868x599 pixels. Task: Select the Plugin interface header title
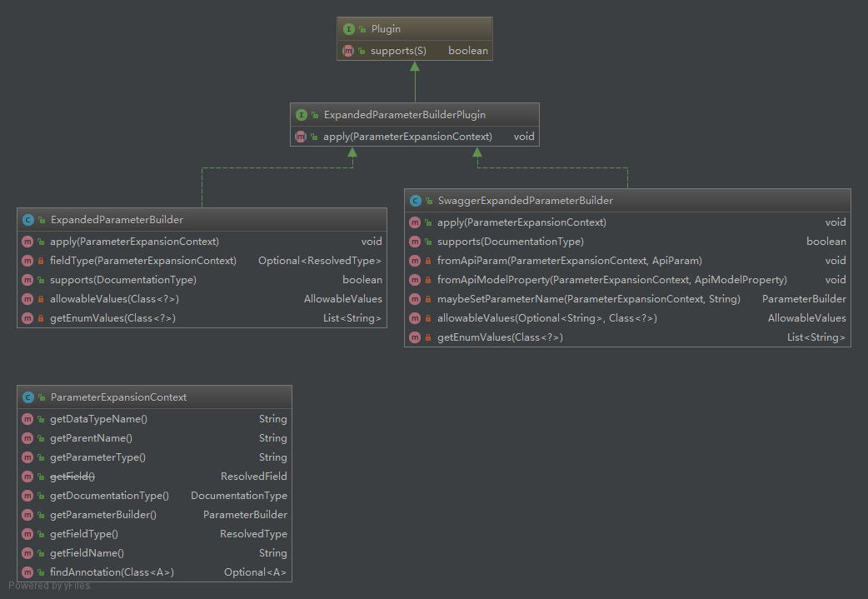(386, 29)
